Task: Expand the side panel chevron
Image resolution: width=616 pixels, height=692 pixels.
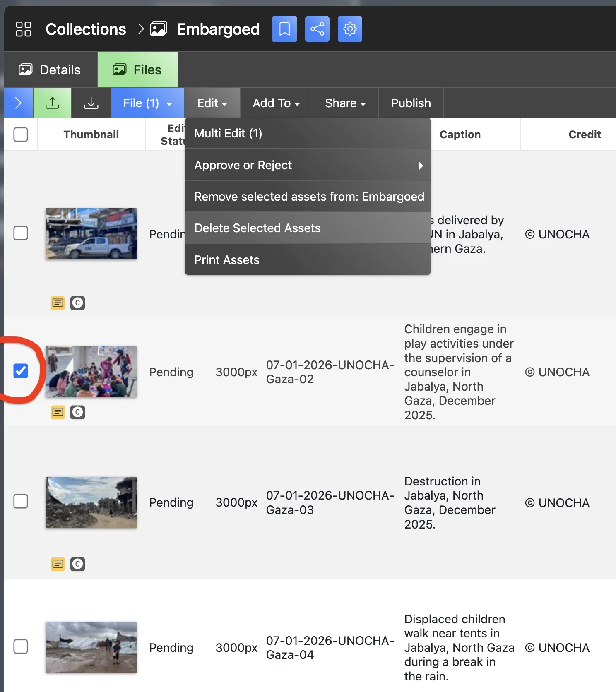Action: pos(18,103)
